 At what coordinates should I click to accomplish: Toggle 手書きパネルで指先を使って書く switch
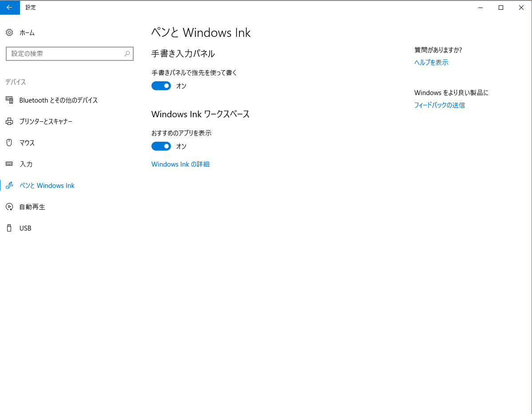coord(161,86)
